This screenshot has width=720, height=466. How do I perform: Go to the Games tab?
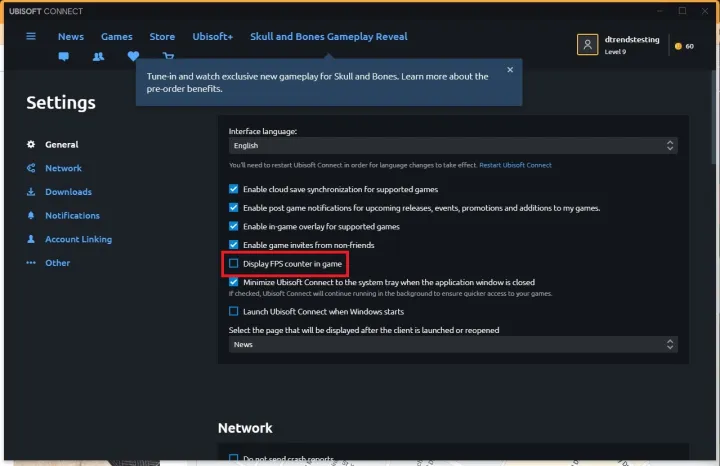click(116, 37)
